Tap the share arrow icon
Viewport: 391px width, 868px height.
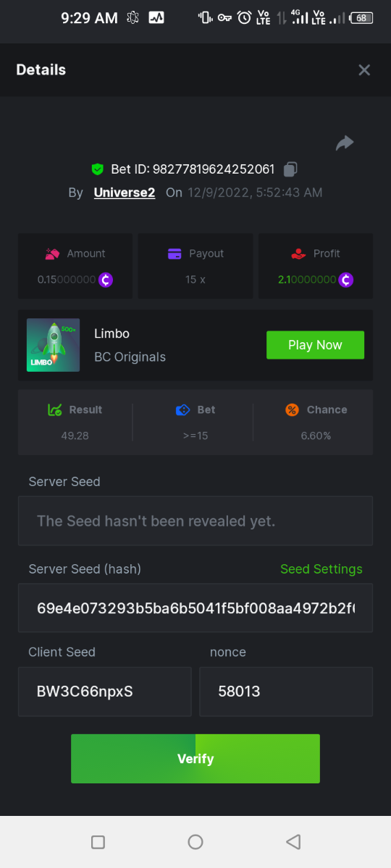pos(345,143)
